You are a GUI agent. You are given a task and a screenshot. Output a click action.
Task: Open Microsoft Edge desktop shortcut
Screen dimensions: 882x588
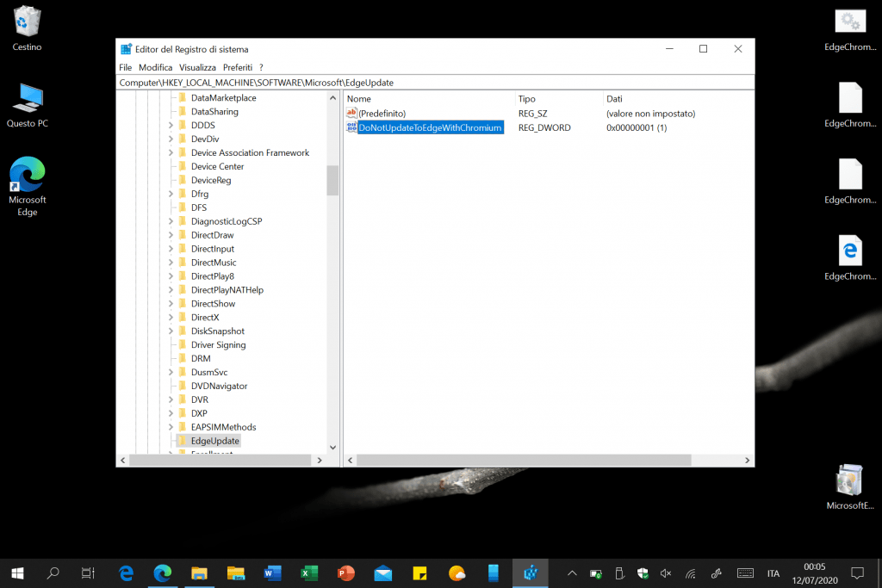(28, 176)
